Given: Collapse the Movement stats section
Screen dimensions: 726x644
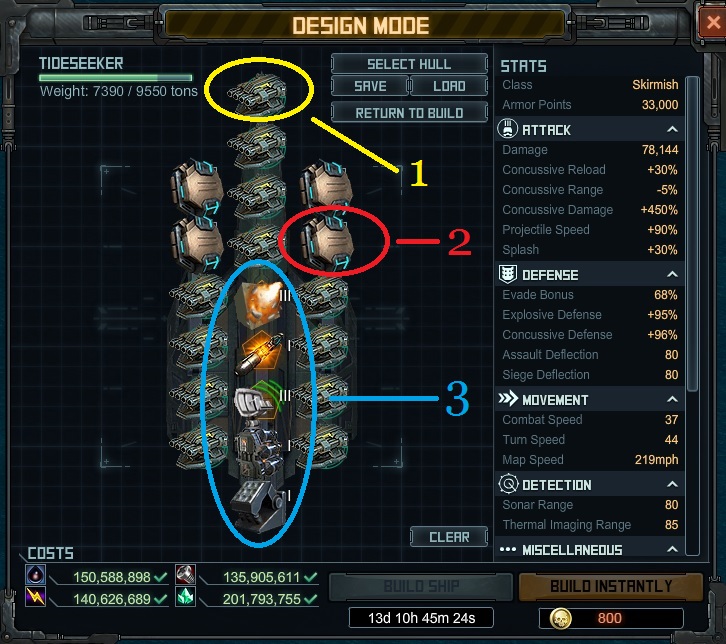Looking at the screenshot, I should [x=672, y=399].
